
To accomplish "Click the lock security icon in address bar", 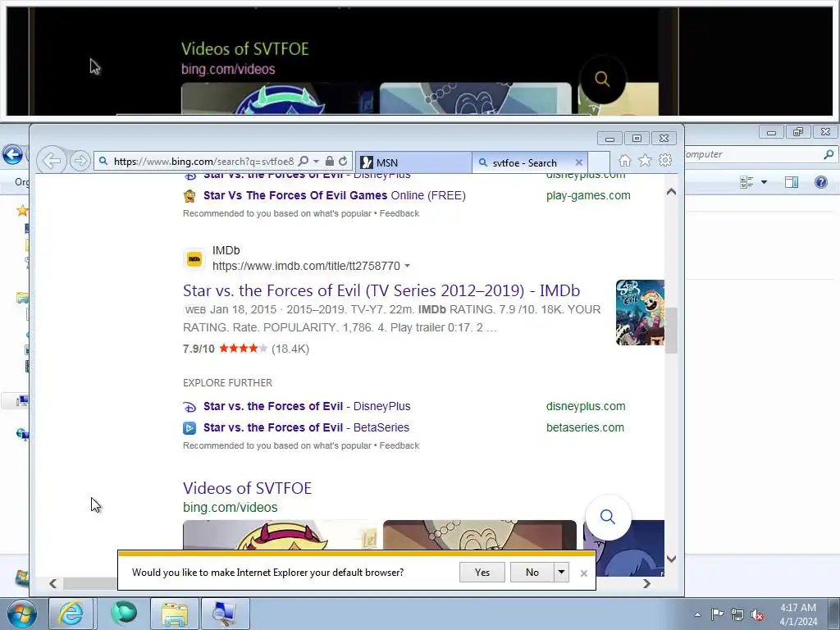I will [x=330, y=161].
